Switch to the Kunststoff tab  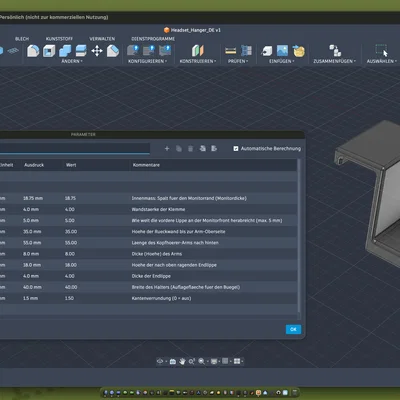pos(59,39)
